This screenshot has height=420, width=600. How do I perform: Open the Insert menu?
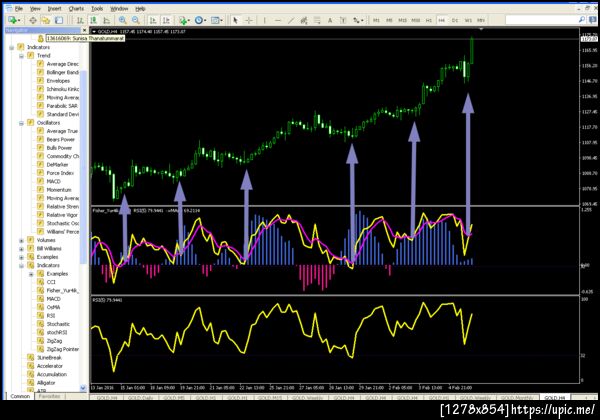click(54, 8)
